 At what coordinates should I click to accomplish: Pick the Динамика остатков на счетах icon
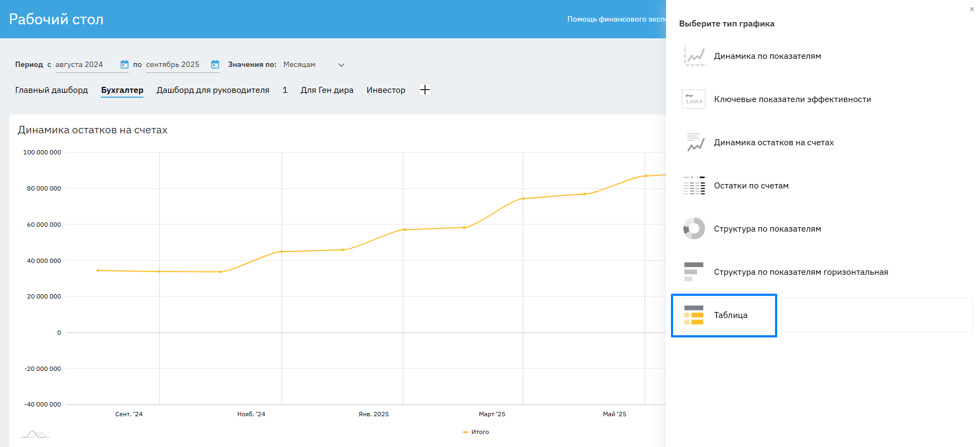[694, 143]
